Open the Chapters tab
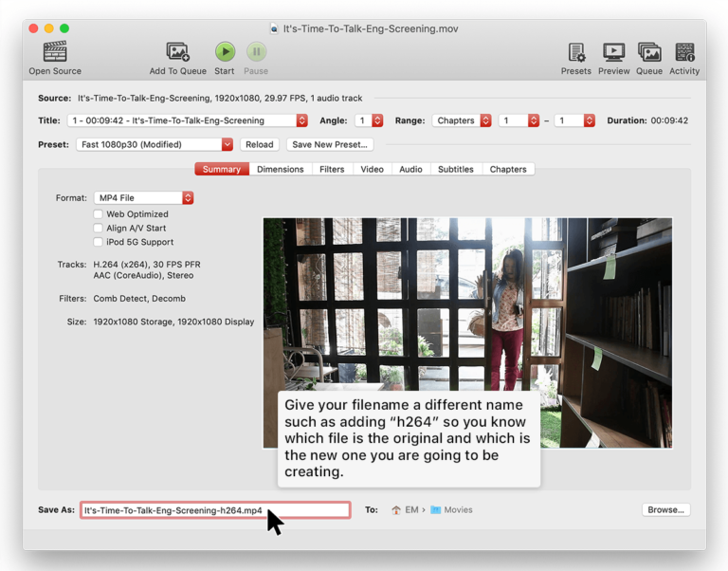 pos(508,169)
